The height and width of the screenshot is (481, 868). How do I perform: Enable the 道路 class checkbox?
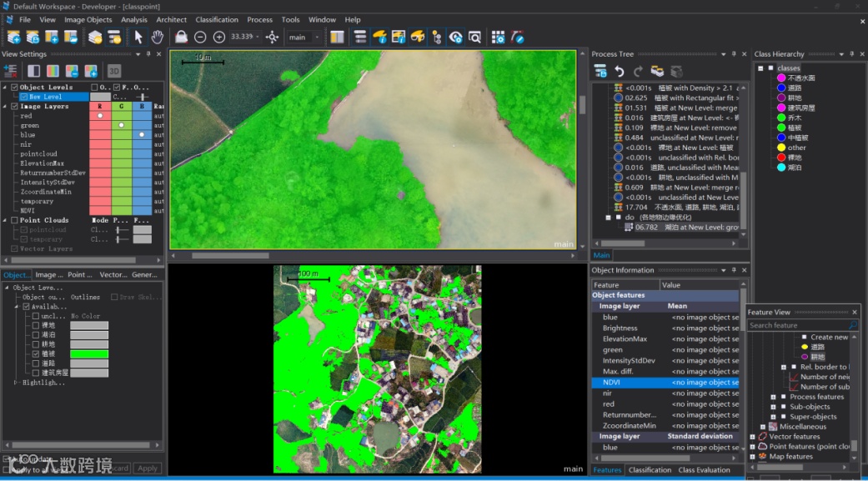pos(36,363)
